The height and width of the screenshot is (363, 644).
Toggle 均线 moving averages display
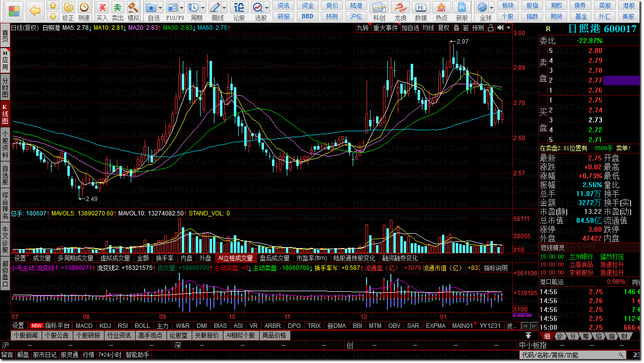click(429, 28)
